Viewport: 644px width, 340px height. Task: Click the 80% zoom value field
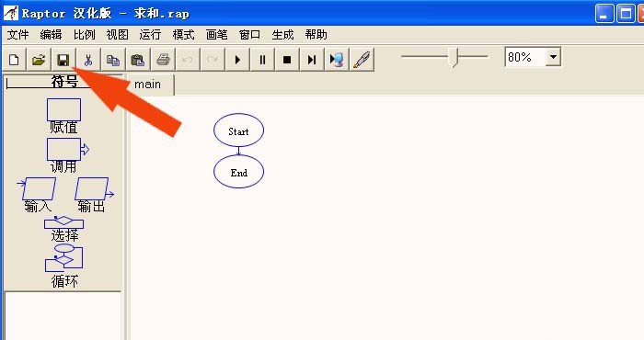[525, 57]
